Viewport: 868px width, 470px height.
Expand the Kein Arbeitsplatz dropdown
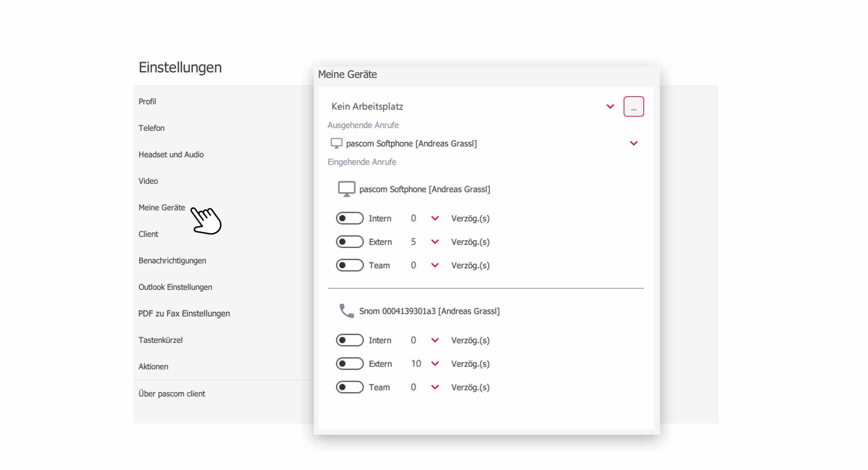tap(610, 107)
